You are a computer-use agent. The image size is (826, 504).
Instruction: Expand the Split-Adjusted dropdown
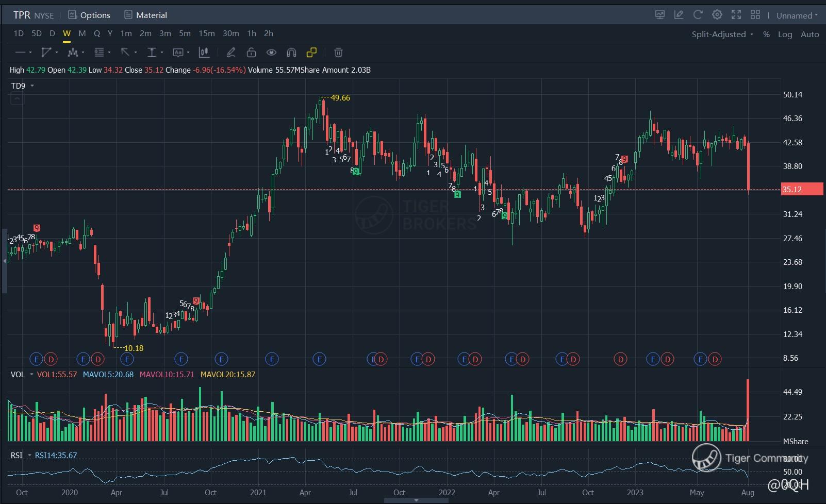click(x=722, y=34)
